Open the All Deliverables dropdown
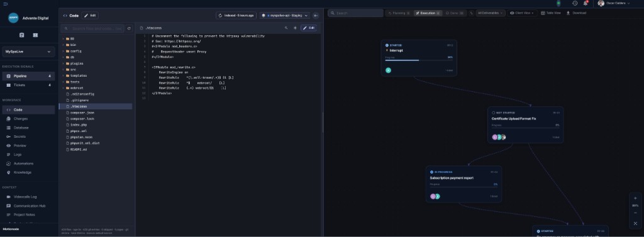644x237 pixels. point(491,13)
